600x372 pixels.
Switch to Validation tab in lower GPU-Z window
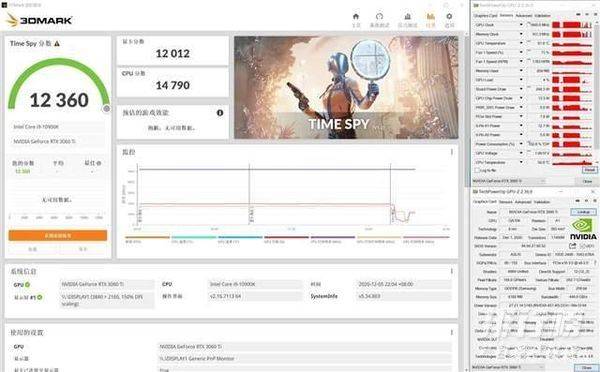click(542, 202)
